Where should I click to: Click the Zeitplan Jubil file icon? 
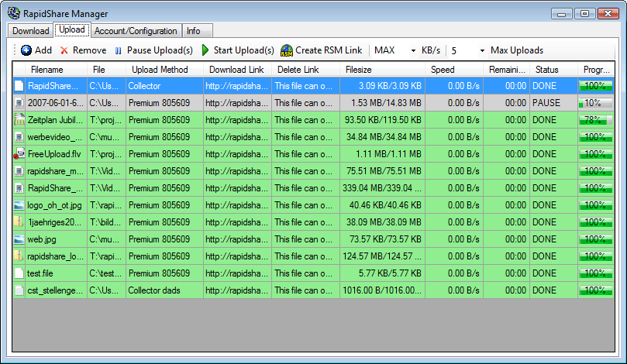pos(19,119)
